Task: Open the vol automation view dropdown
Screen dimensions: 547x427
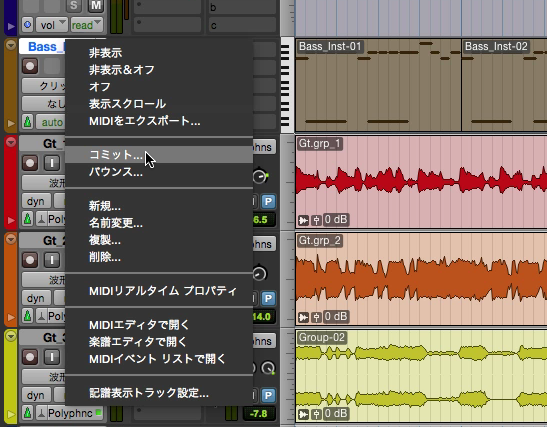Action: pyautogui.click(x=51, y=25)
